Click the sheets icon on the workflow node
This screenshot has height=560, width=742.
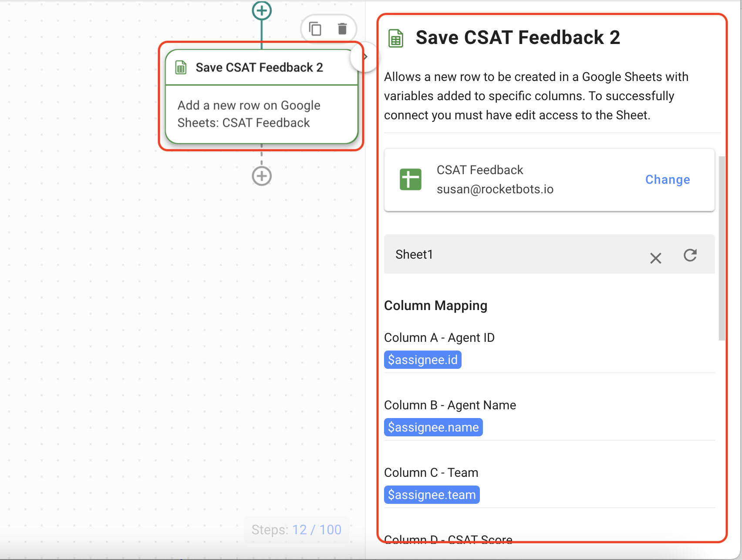181,68
